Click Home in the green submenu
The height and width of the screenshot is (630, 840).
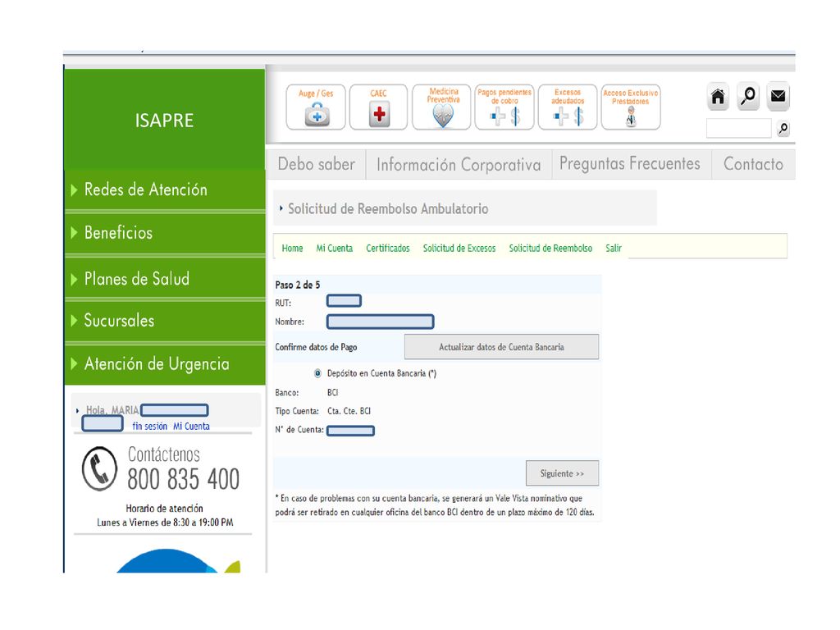[293, 248]
